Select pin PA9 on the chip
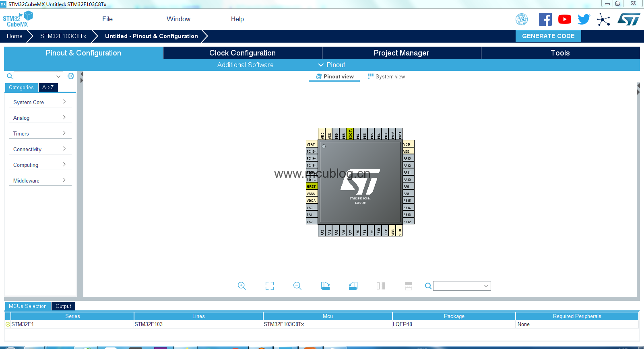Viewport: 644px width, 349px height. pos(409,187)
